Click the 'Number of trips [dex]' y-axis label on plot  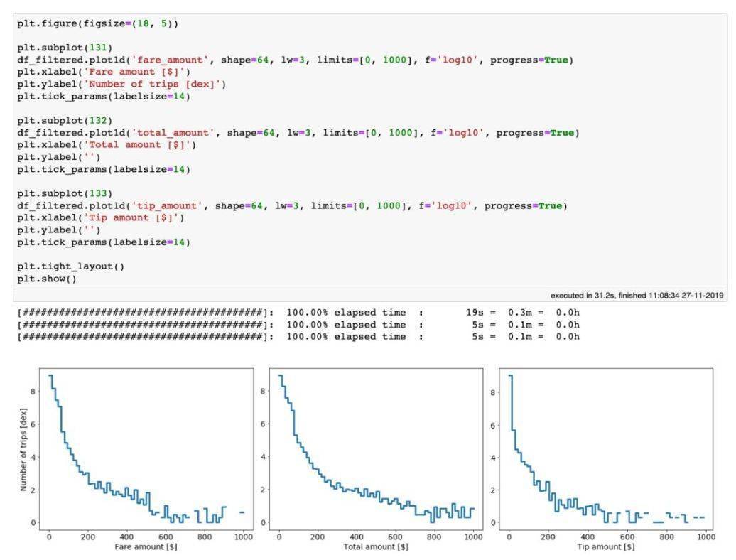[23, 449]
